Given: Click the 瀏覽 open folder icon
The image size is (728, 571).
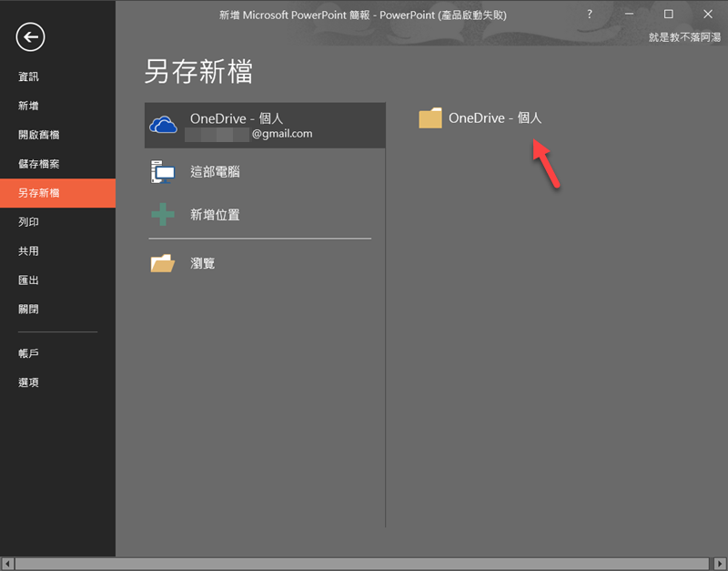Looking at the screenshot, I should pyautogui.click(x=163, y=263).
